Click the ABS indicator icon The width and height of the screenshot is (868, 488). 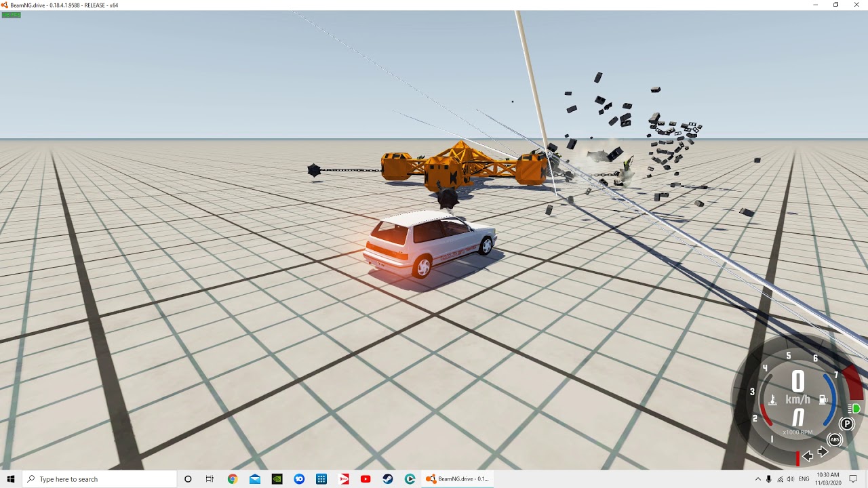(x=835, y=440)
